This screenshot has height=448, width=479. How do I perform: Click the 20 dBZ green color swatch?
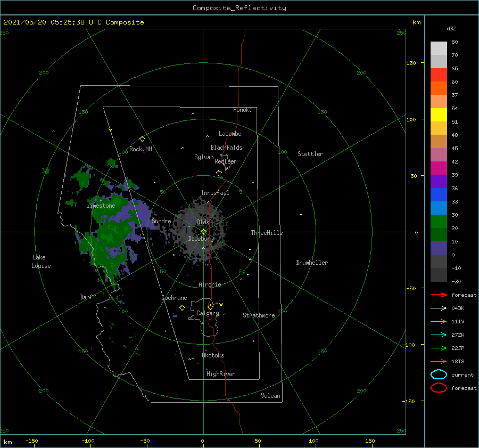[439, 222]
